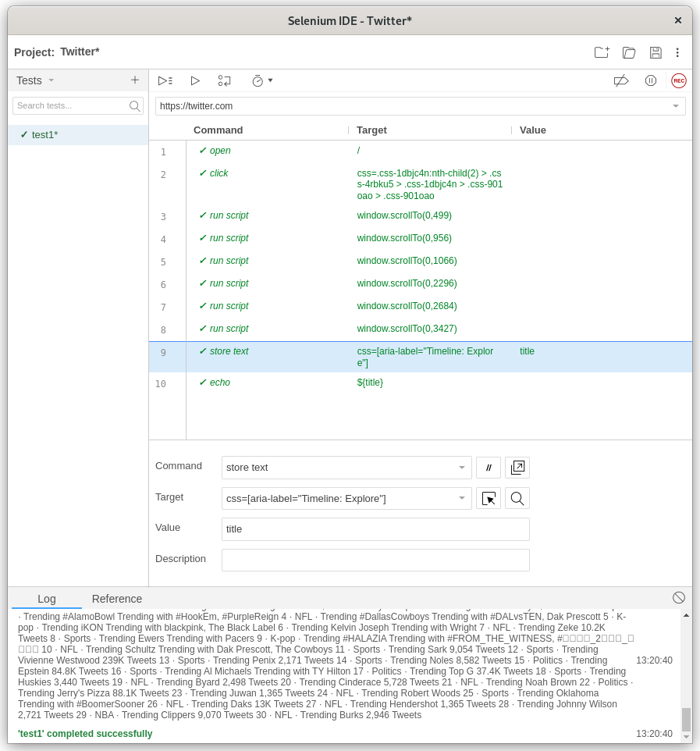
Task: Click the log scrollbar down arrow
Action: tap(686, 737)
